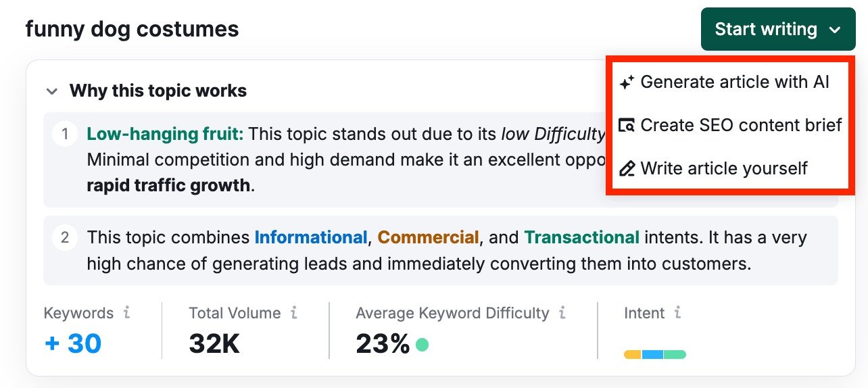Click the info icon next to Intent
Image resolution: width=868 pixels, height=388 pixels.
677,313
